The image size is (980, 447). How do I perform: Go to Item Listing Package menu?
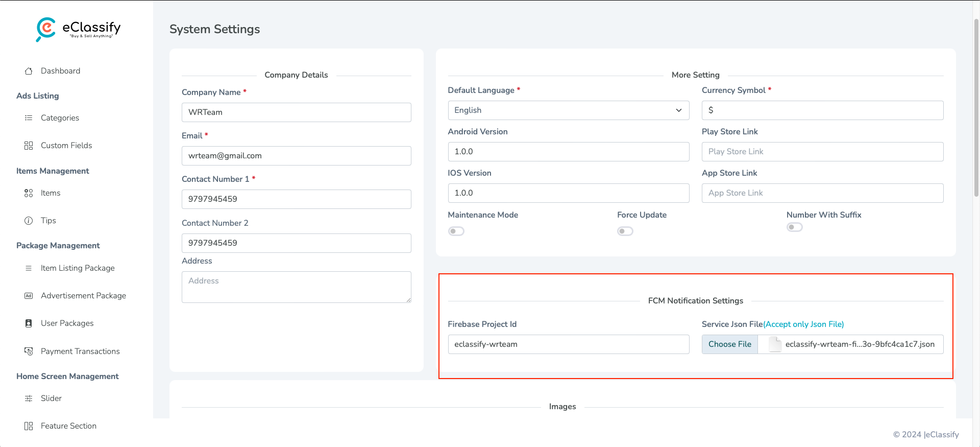point(78,268)
